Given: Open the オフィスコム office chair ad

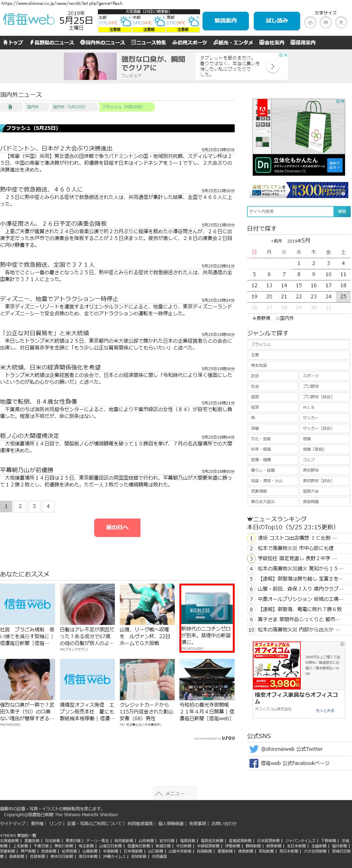Looking at the screenshot, I should pyautogui.click(x=299, y=680).
